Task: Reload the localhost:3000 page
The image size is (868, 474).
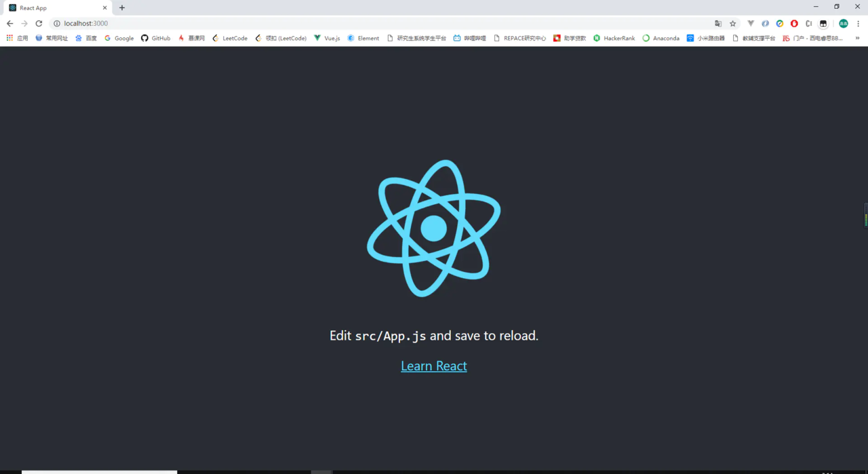Action: (39, 23)
